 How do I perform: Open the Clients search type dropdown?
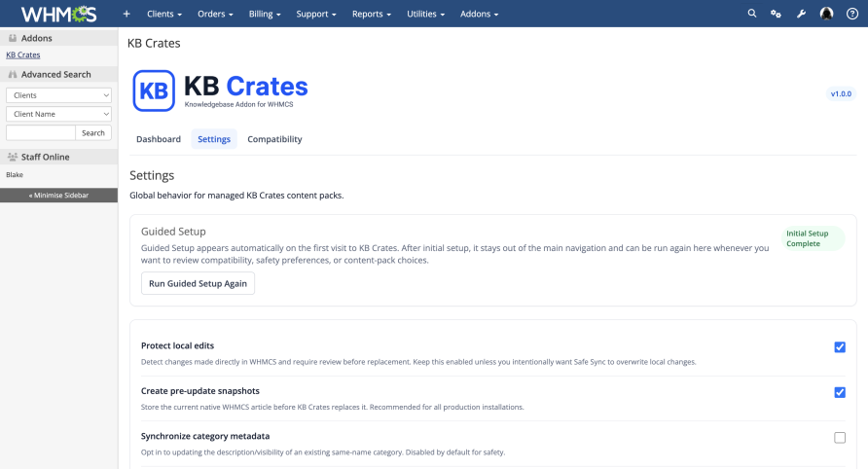click(58, 95)
